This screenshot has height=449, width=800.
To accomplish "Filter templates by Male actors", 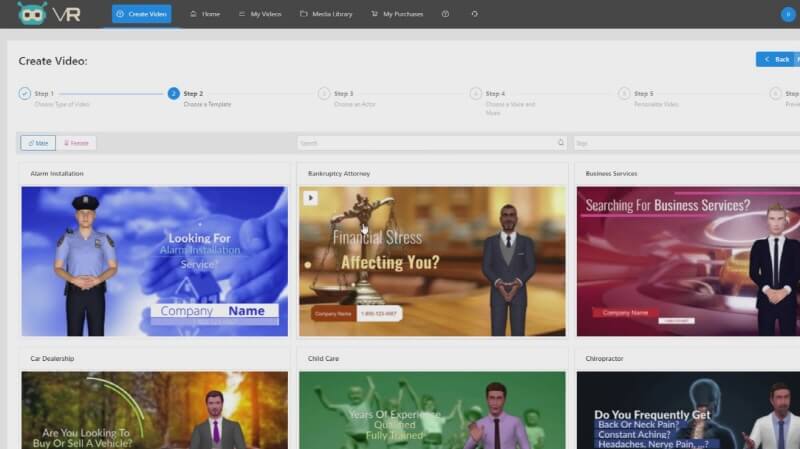I will coord(38,143).
